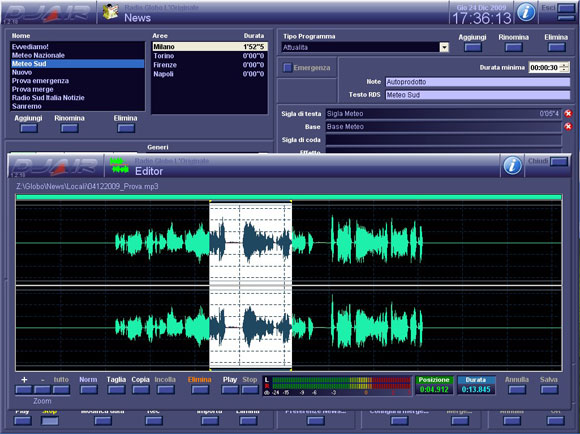Select Firenze in the Aree list
The image size is (580, 434).
pos(209,65)
